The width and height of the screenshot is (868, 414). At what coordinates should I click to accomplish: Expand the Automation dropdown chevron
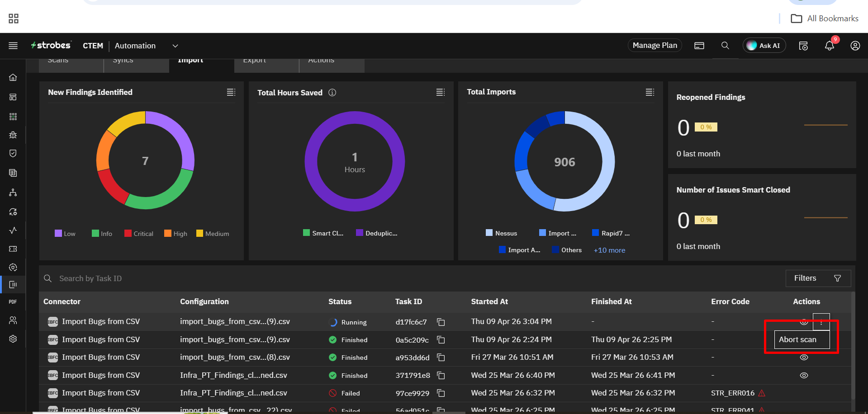(x=175, y=46)
